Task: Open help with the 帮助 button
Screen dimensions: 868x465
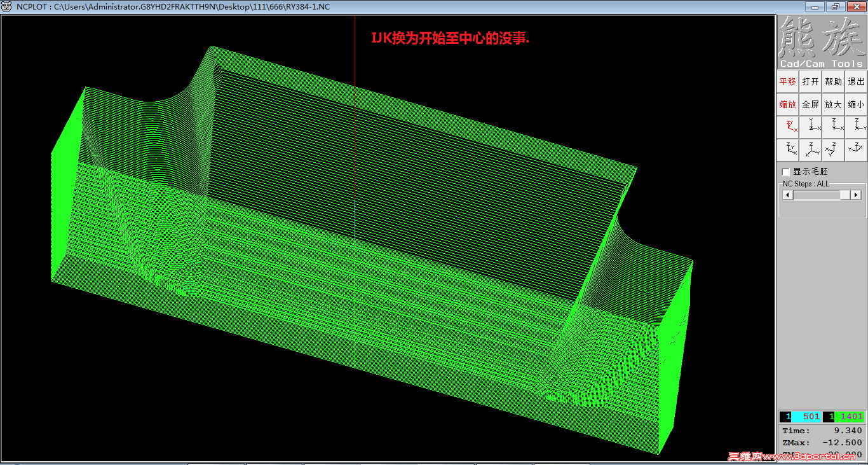Action: (x=833, y=81)
